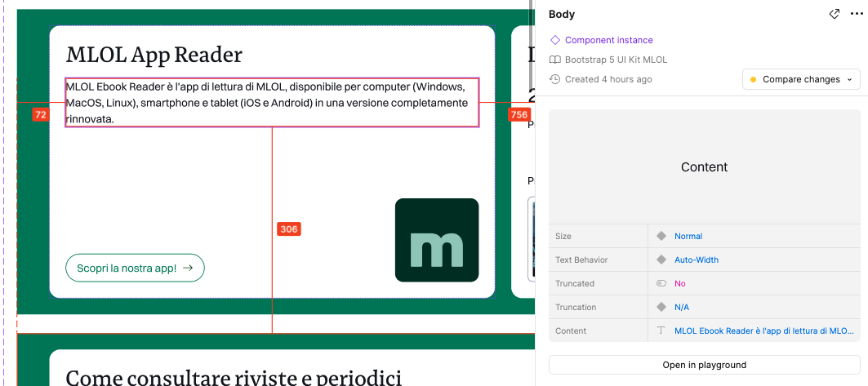Click Bootstrap 5 UI Kit MLOL library name
Screen dimensions: 868x386
point(616,60)
